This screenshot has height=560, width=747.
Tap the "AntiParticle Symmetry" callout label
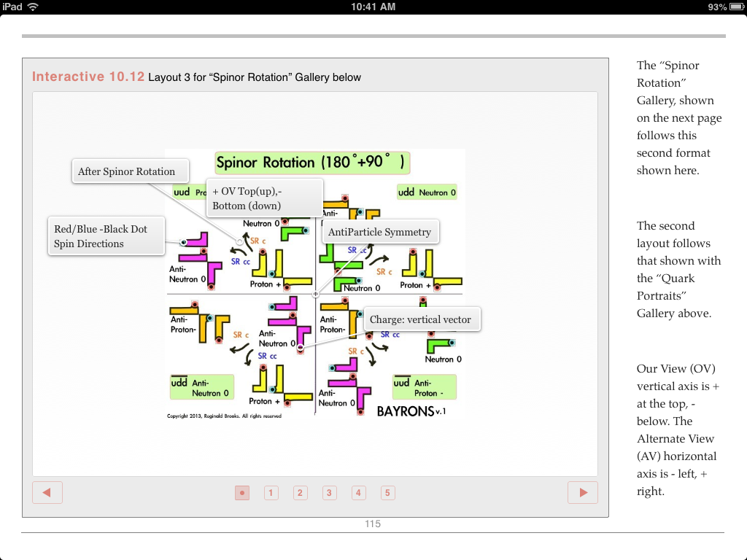point(380,232)
